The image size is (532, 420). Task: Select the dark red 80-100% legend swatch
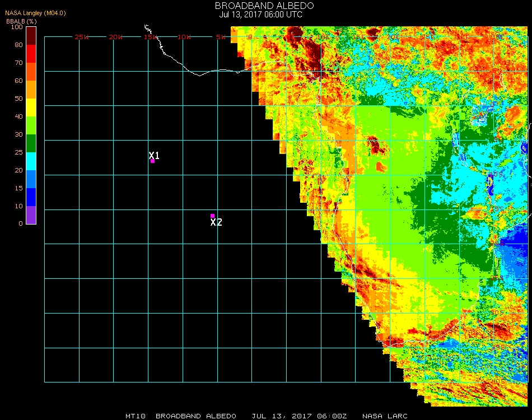tap(31, 36)
